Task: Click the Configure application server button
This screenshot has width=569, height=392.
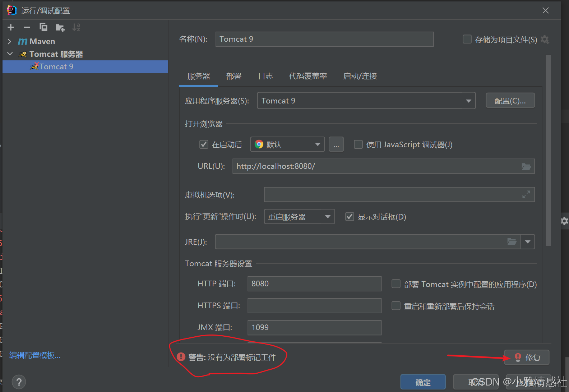Action: pyautogui.click(x=510, y=101)
